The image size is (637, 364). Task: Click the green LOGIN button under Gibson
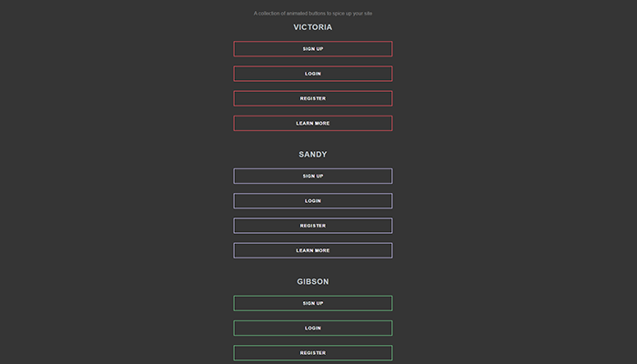click(x=313, y=328)
